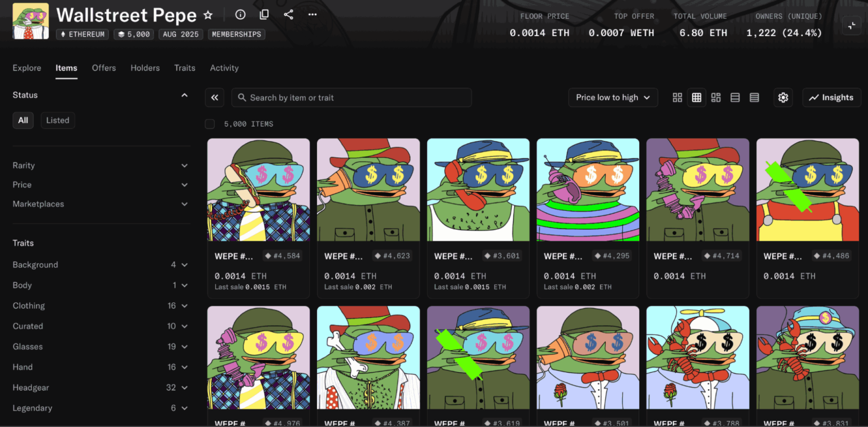This screenshot has width=868, height=427.
Task: Open the gear settings for item view
Action: tap(783, 97)
